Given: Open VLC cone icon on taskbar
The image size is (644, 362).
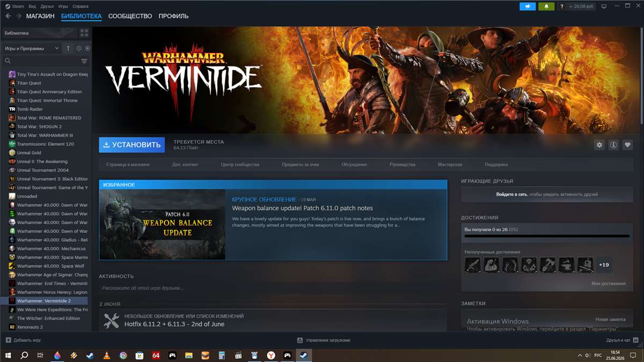Looking at the screenshot, I should click(x=106, y=355).
